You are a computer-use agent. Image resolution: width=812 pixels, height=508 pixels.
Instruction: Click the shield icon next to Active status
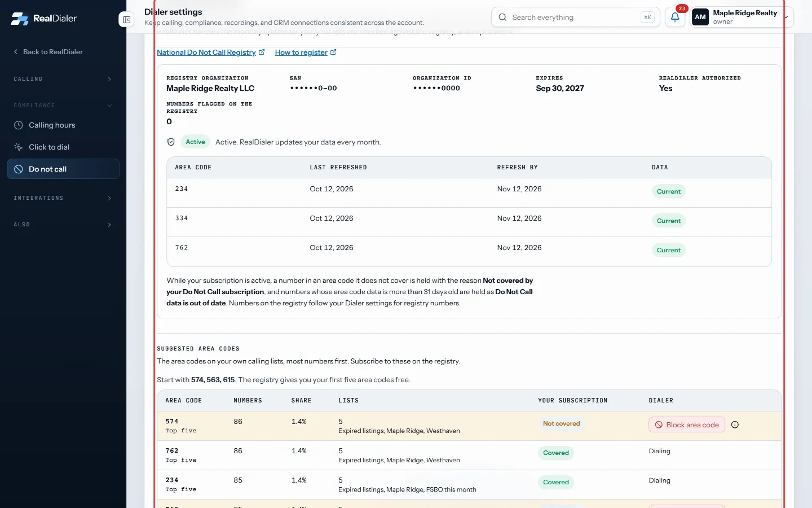[x=171, y=142]
